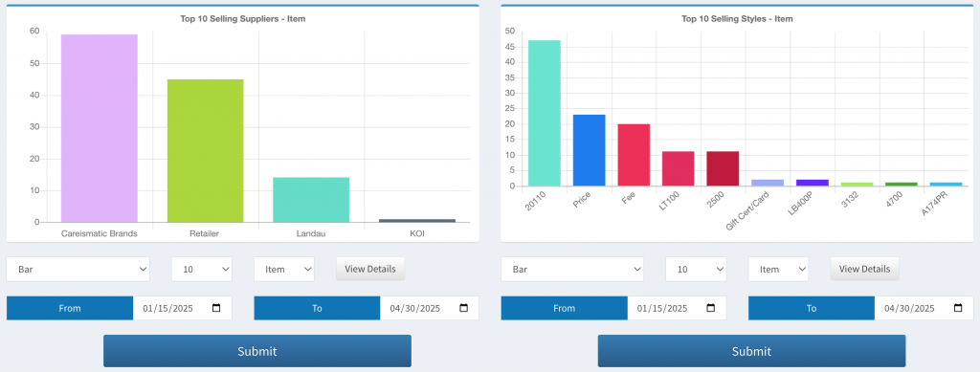Click the styles To date field 04/30/2025
The image size is (980, 372).
pos(924,308)
